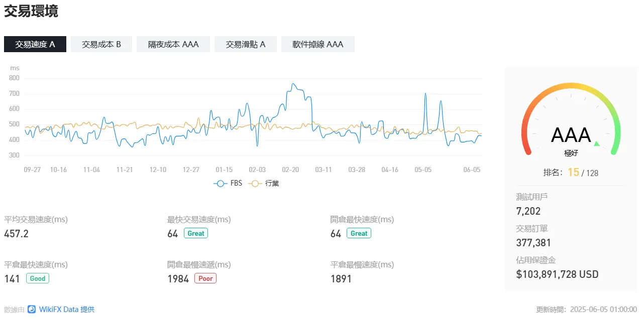The height and width of the screenshot is (320, 644).
Task: Click the FBS peak near 02-20 on chart
Action: click(x=293, y=84)
